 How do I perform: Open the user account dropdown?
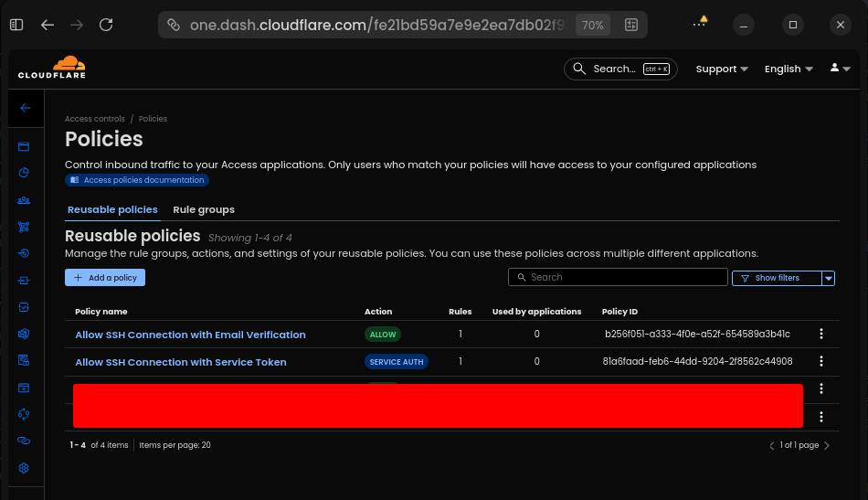point(840,69)
